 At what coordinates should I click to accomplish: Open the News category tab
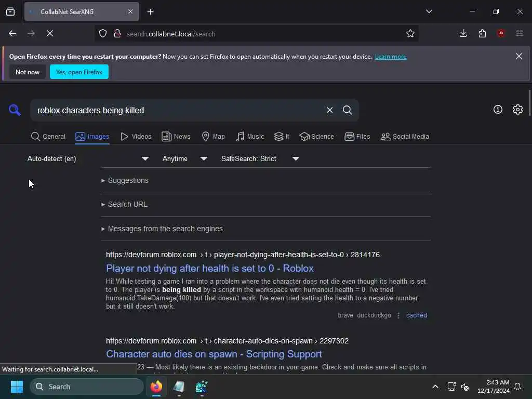point(176,137)
